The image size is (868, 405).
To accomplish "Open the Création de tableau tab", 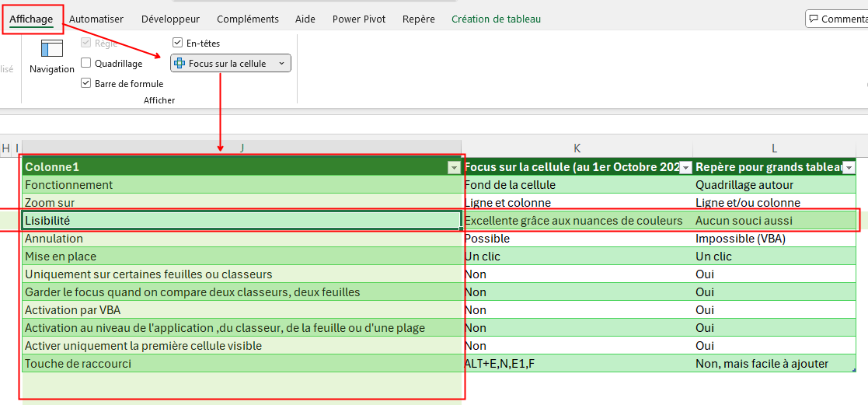I will click(496, 19).
